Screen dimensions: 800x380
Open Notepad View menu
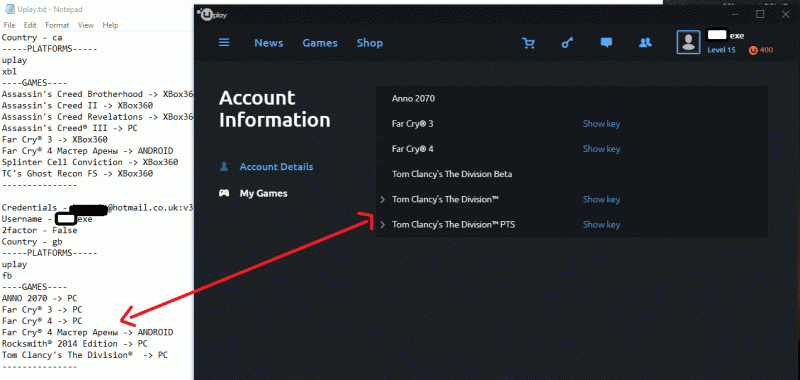coord(86,25)
